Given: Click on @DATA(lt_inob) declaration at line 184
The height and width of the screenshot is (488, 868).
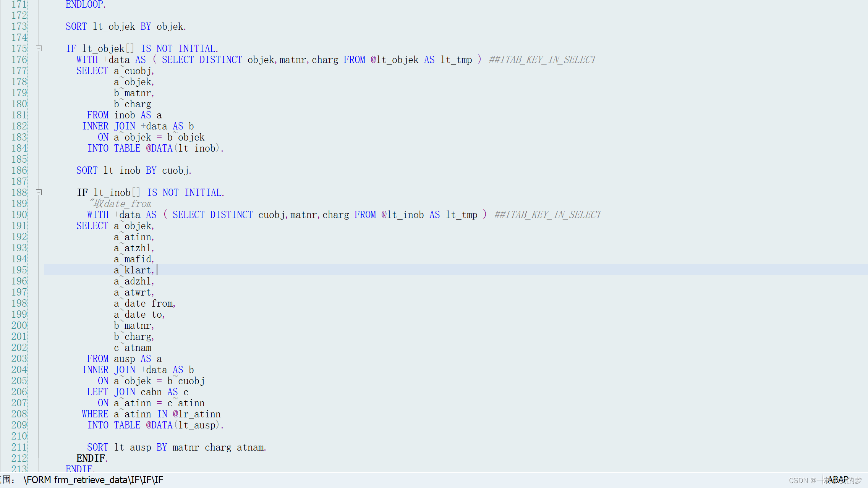Looking at the screenshot, I should point(183,148).
